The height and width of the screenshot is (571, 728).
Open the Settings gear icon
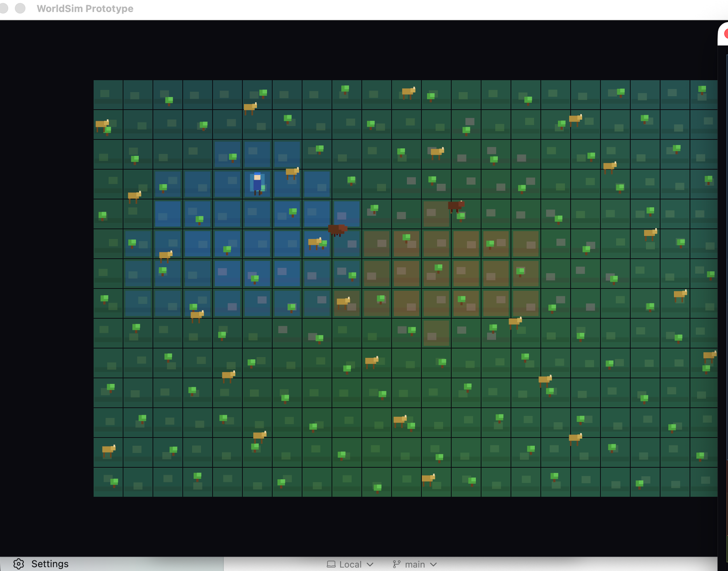[18, 564]
